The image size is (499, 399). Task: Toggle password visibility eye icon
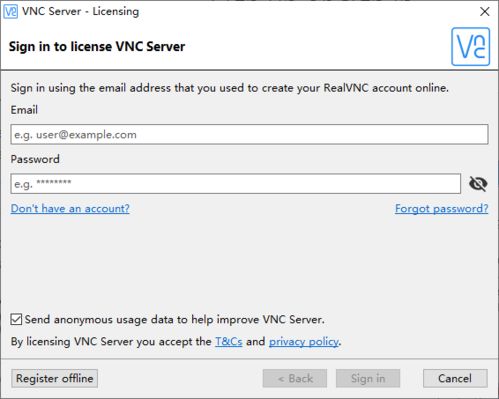(x=478, y=183)
